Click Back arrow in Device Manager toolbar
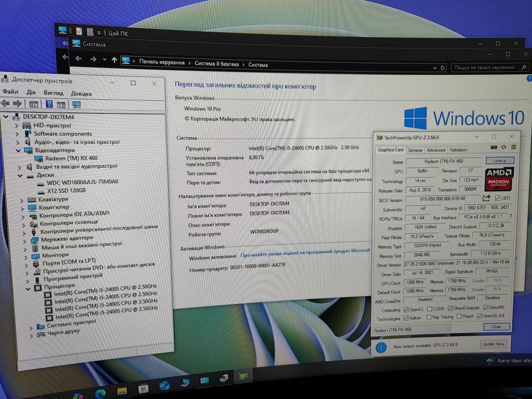 [x=5, y=103]
